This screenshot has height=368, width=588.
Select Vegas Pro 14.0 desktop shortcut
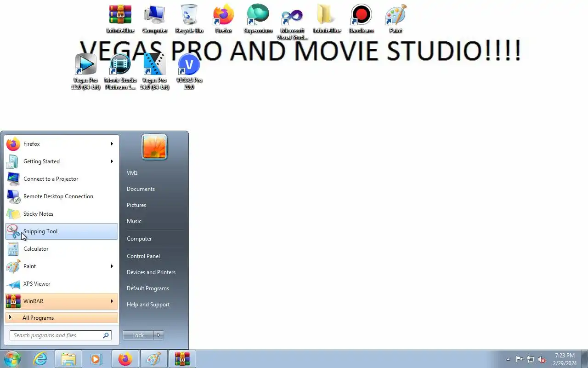pyautogui.click(x=155, y=71)
